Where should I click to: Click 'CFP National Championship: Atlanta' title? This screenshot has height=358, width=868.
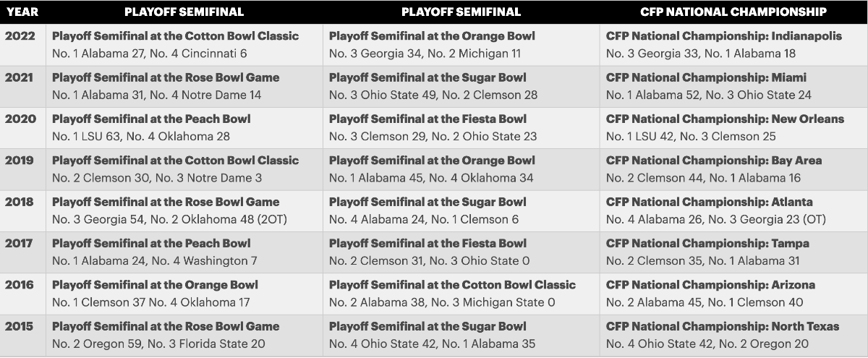(710, 202)
